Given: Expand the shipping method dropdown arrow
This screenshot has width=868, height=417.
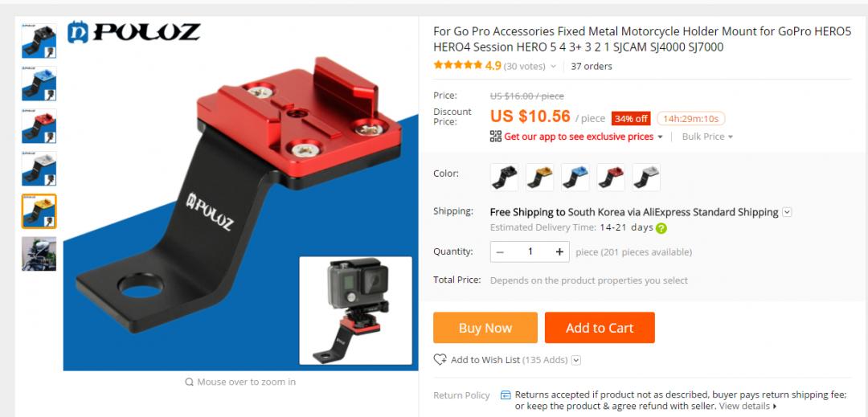Looking at the screenshot, I should (x=787, y=212).
